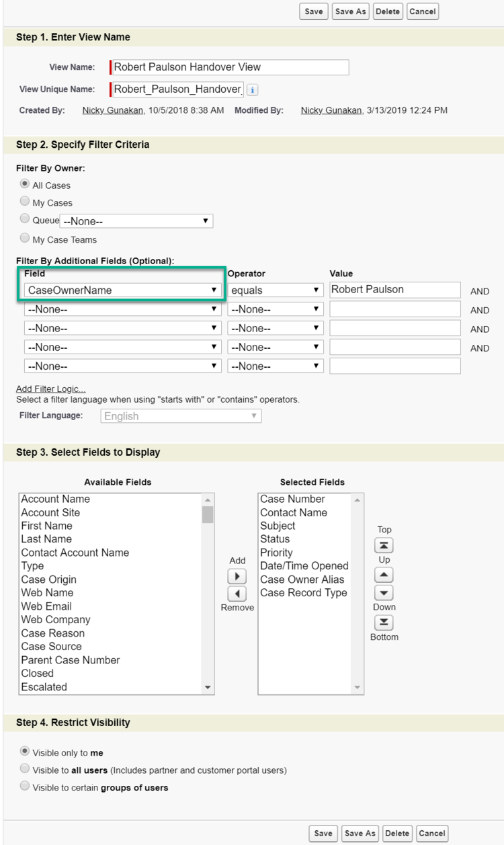Click the View Unique Name info icon
This screenshot has width=504, height=845.
253,89
